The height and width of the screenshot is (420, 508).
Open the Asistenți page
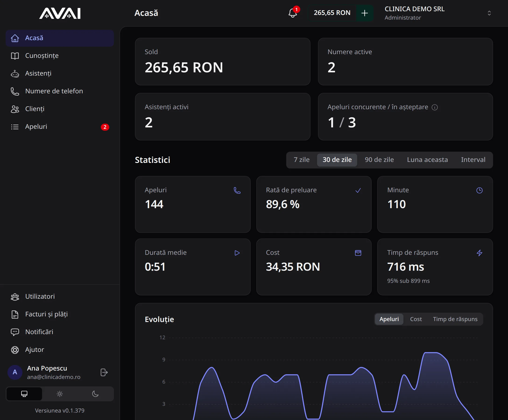coord(60,73)
